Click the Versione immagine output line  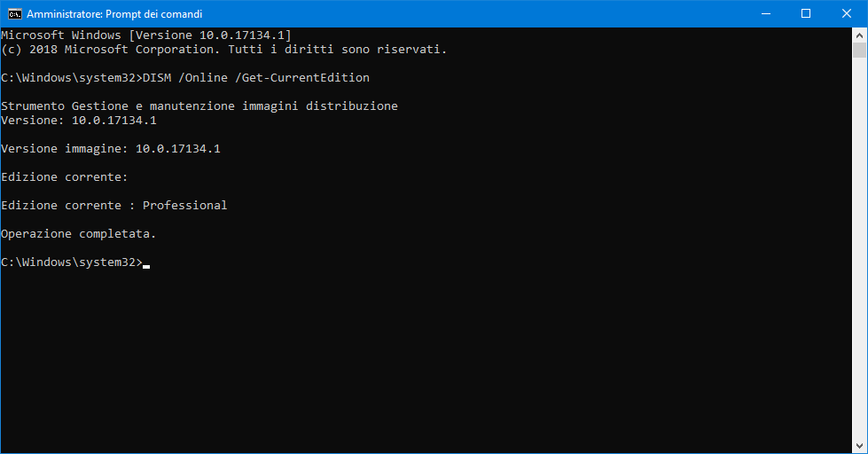coord(111,149)
